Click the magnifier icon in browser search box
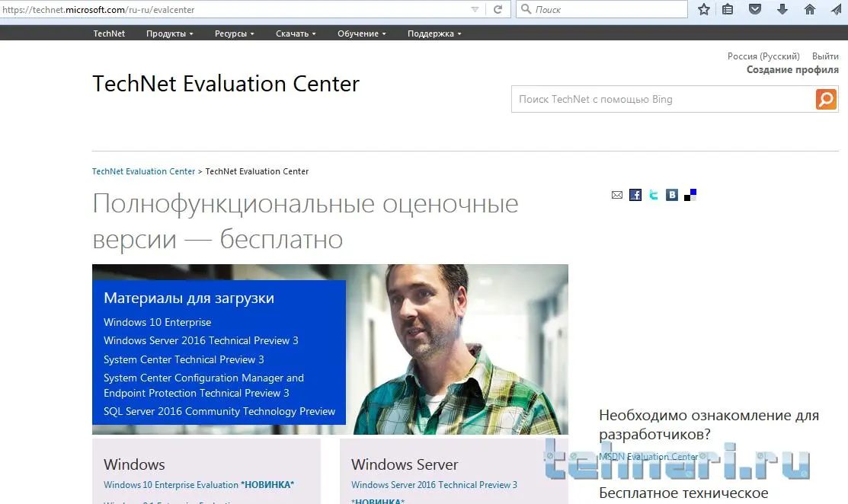 pyautogui.click(x=526, y=9)
